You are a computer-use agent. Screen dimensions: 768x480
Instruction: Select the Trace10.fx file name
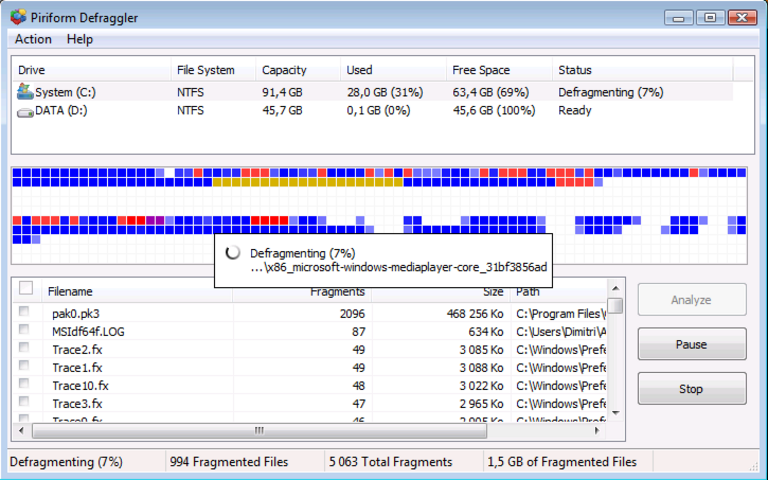[80, 386]
